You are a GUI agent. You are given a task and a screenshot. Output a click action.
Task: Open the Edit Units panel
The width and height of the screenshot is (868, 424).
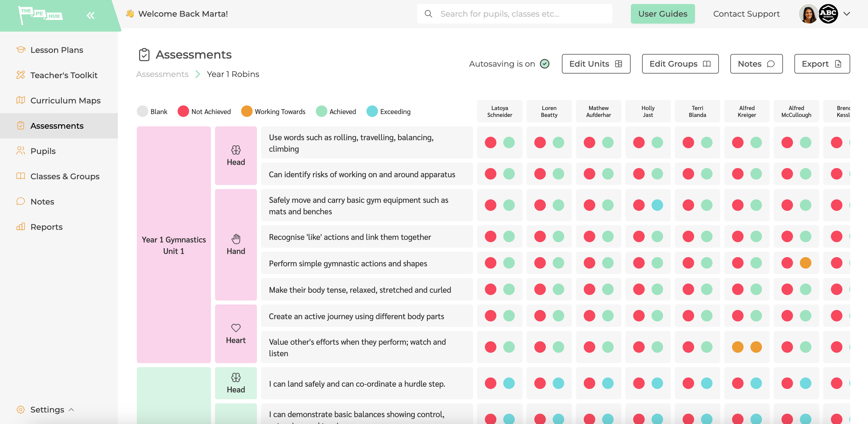[596, 64]
